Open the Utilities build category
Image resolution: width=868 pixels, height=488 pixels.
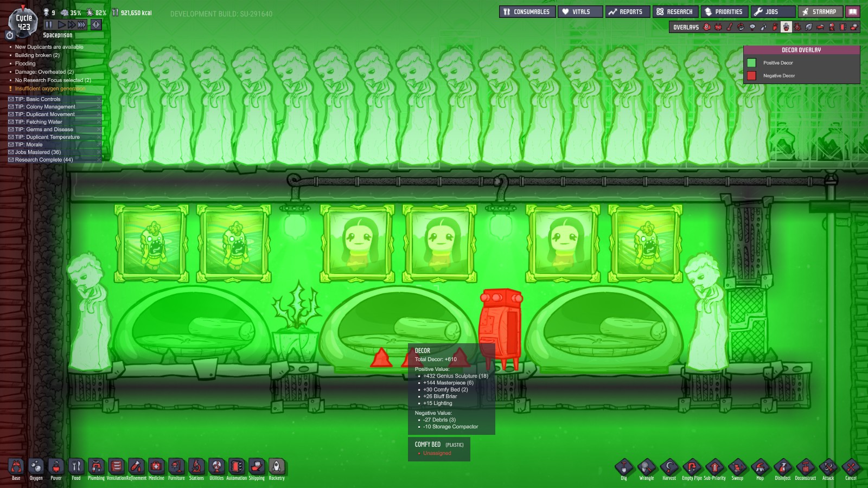(216, 467)
